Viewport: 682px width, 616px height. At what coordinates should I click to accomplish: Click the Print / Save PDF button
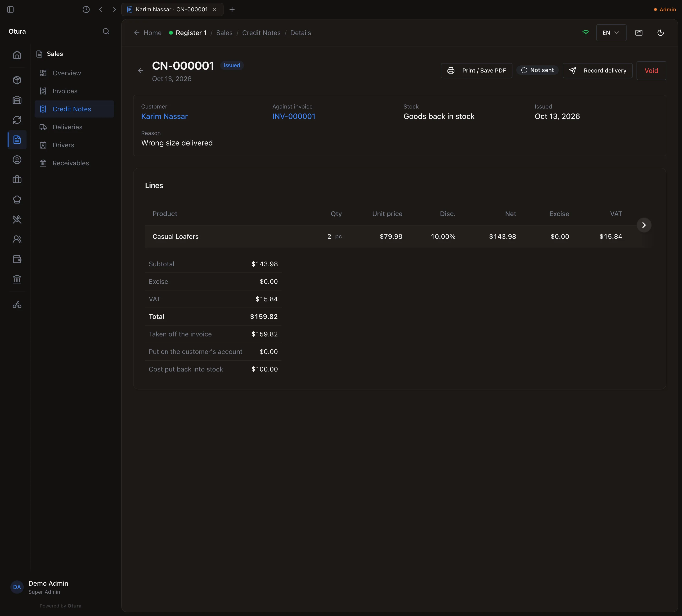(x=476, y=71)
